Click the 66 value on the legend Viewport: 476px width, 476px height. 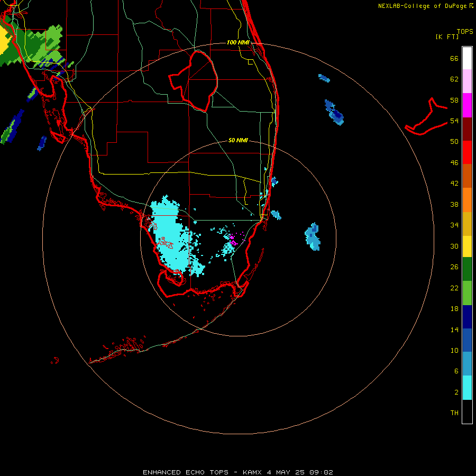tap(454, 58)
